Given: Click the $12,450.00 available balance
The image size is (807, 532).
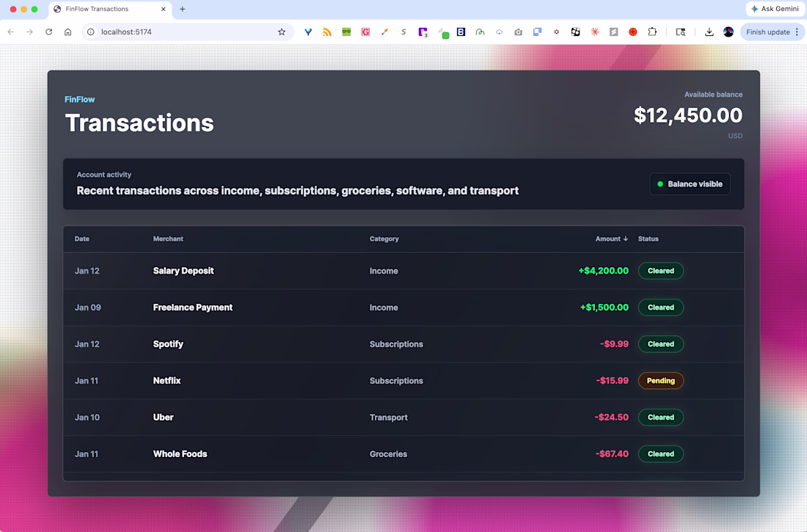Looking at the screenshot, I should click(x=688, y=115).
